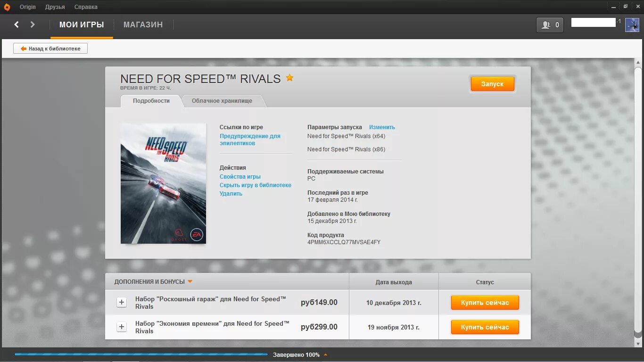The height and width of the screenshot is (362, 644).
Task: Click "Время в игре: 22 ч." text
Action: [146, 88]
